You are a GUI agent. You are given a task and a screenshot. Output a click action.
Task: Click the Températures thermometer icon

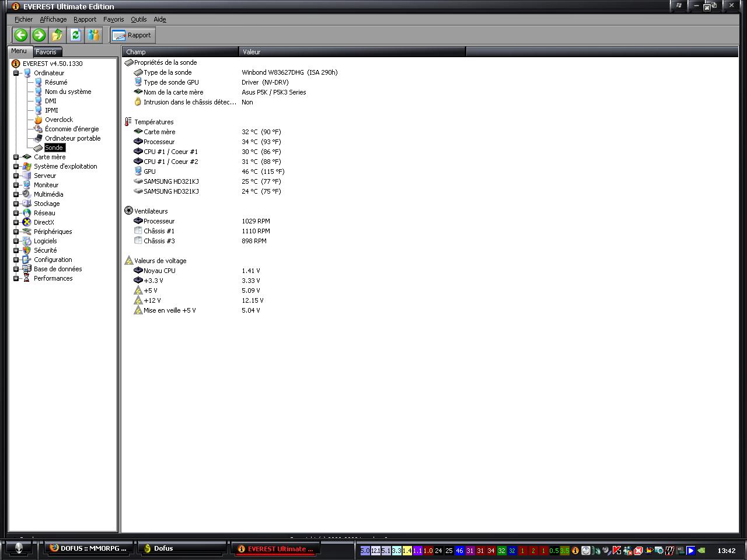point(128,122)
